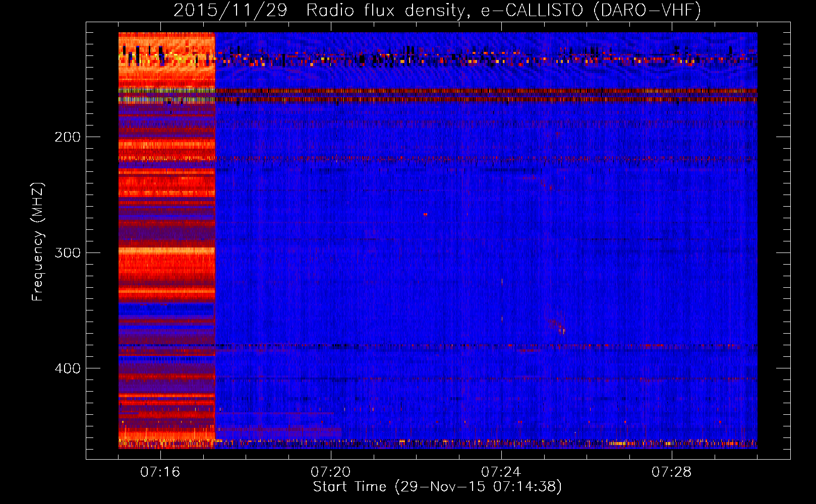Click the "07:28" time tick label
This screenshot has height=504, width=816.
tap(672, 472)
